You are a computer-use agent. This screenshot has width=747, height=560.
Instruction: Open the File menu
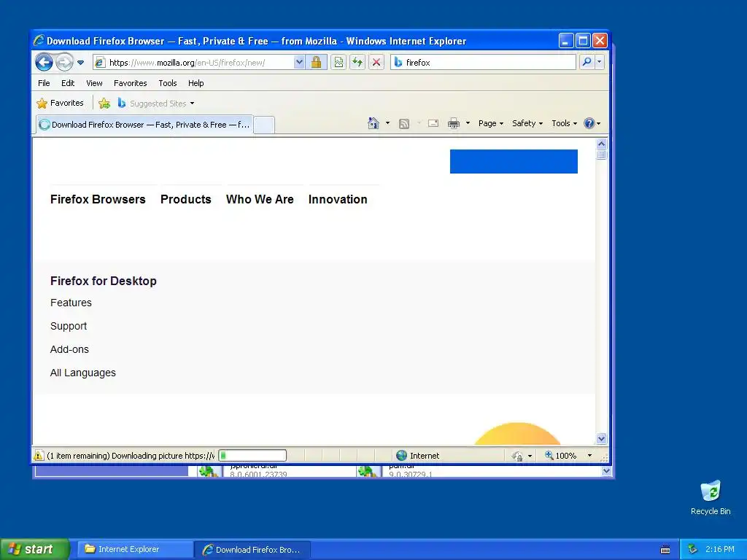pos(44,83)
